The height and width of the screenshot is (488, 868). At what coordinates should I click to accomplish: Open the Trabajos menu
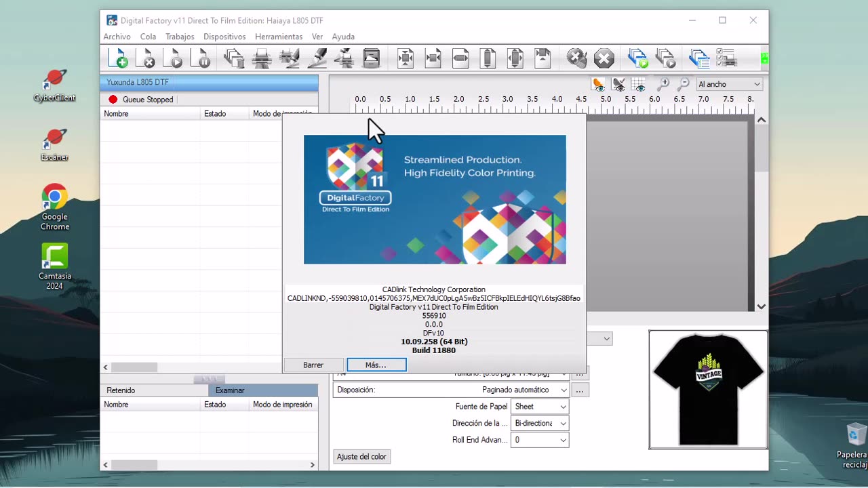click(x=180, y=37)
